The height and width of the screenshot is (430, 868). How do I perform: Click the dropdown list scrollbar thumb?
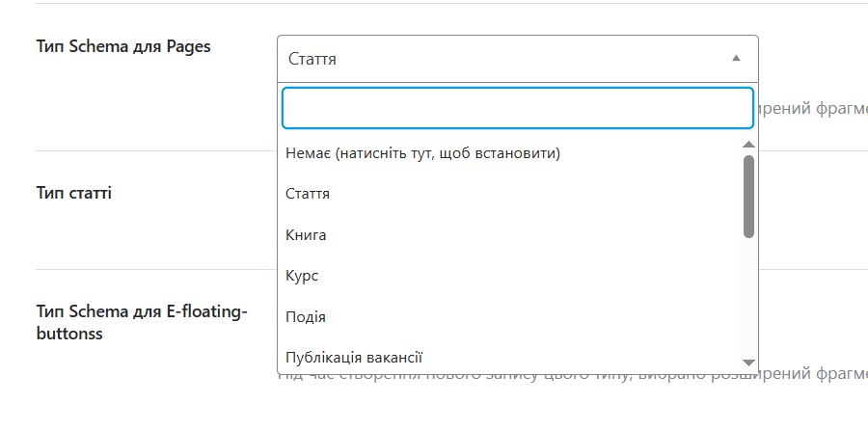point(748,196)
